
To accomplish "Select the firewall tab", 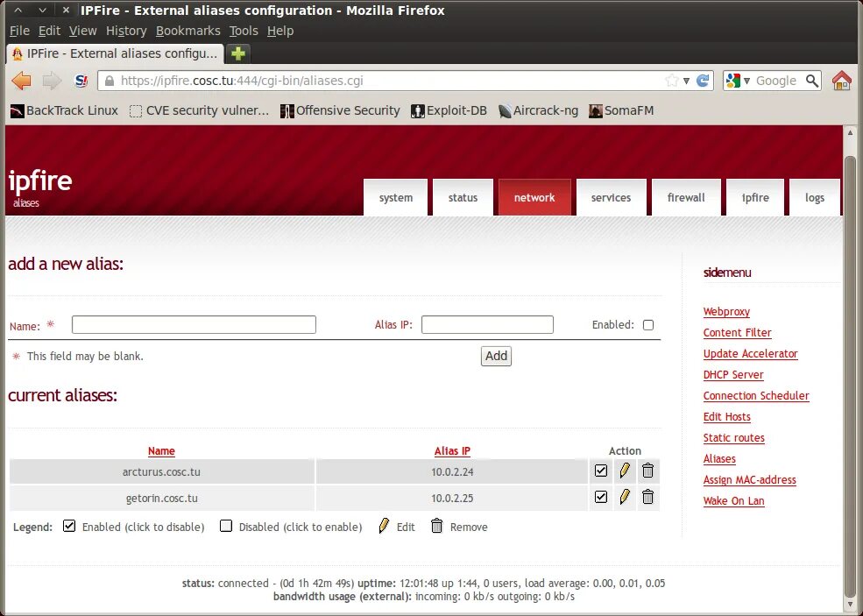I will tap(686, 197).
